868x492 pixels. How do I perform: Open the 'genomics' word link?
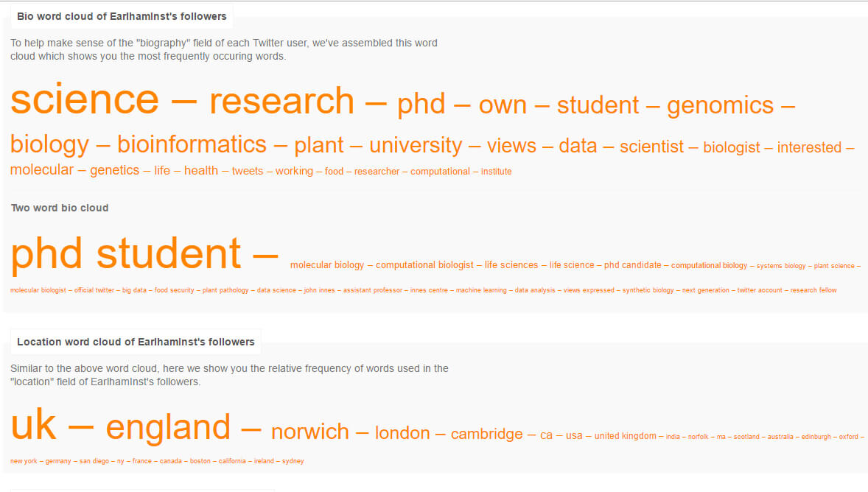[720, 105]
